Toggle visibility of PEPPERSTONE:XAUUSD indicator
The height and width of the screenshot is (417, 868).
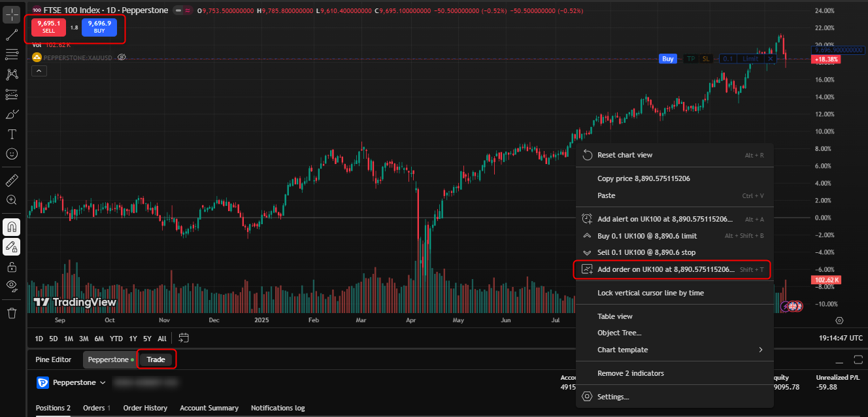pos(122,58)
